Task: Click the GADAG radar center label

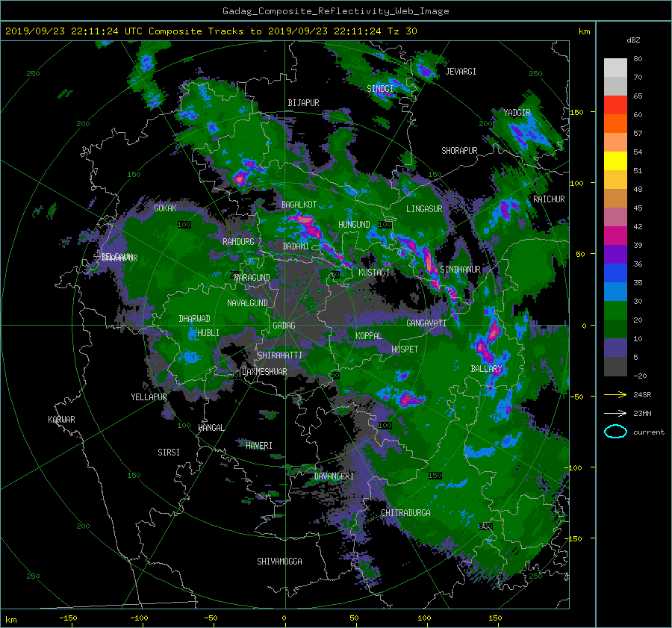Action: pyautogui.click(x=284, y=326)
